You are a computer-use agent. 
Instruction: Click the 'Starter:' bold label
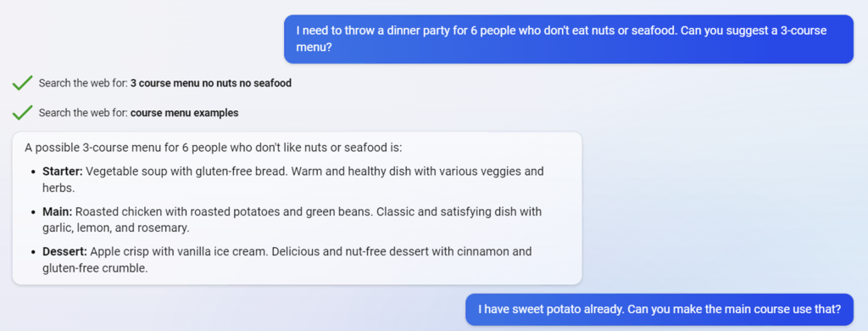tap(63, 171)
